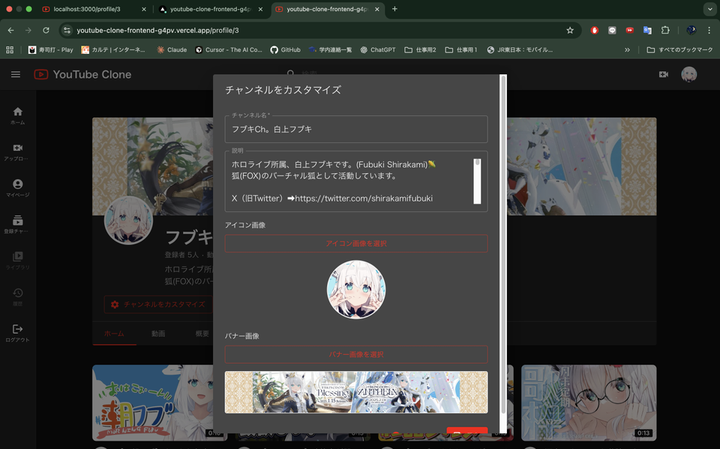Viewport: 720px width, 449px height.
Task: Open the hamburger menu next to YouTube Clone
Action: [x=16, y=74]
